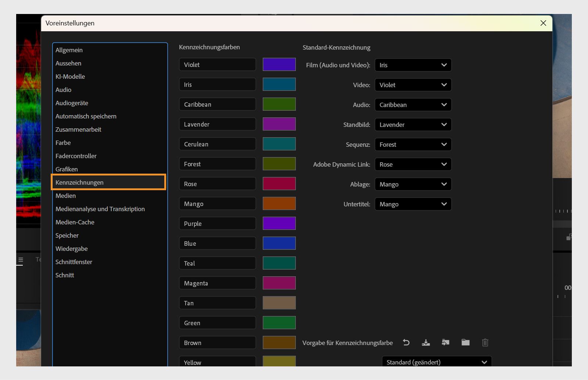Switch to Automatisch speichern preferences

pos(110,116)
